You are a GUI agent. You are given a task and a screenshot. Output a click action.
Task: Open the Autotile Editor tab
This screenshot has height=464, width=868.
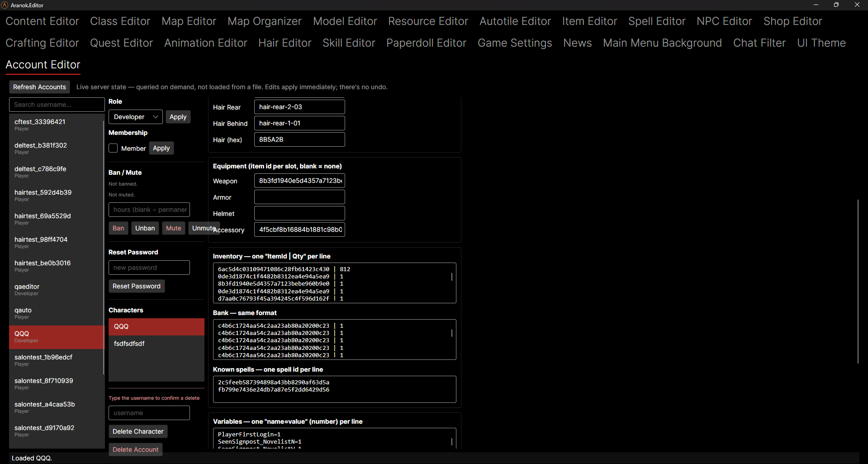(515, 21)
